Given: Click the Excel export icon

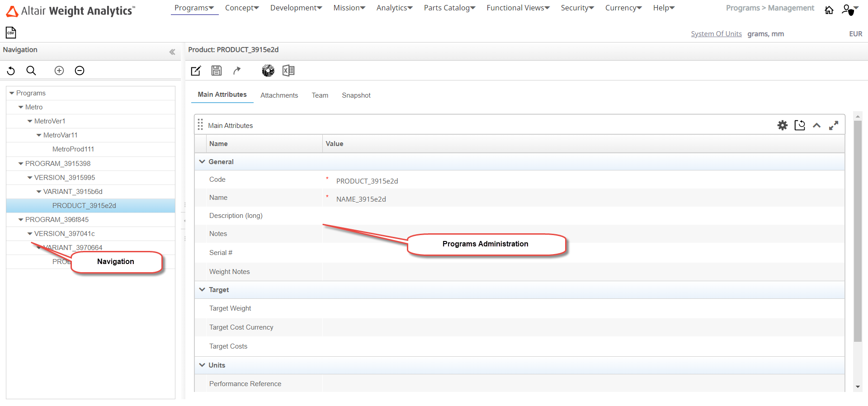Looking at the screenshot, I should pos(288,71).
